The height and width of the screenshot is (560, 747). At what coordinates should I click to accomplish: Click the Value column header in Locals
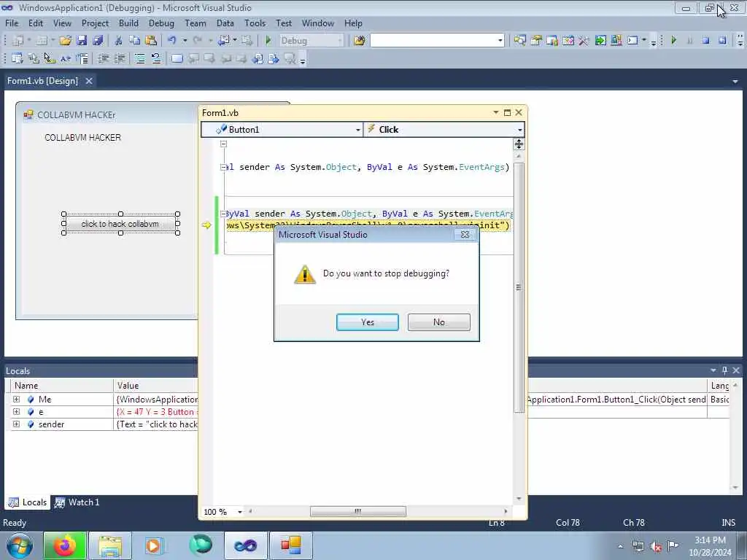click(156, 385)
